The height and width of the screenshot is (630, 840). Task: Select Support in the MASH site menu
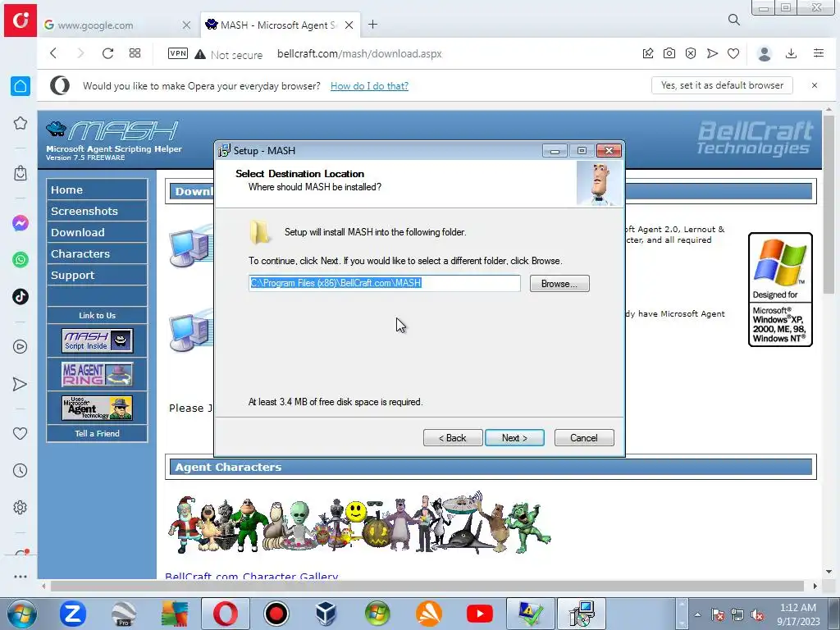[97, 276]
